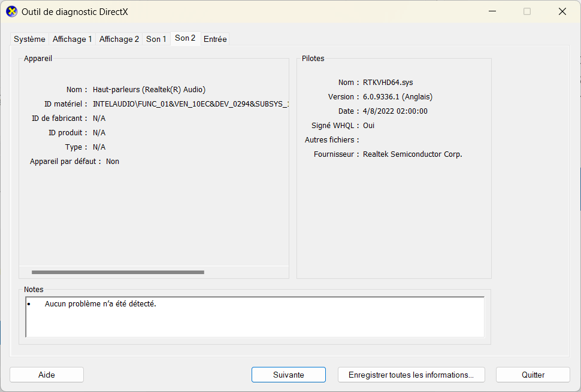581x392 pixels.
Task: Click the date 4/8/2022 02:00:00
Action: pyautogui.click(x=395, y=111)
